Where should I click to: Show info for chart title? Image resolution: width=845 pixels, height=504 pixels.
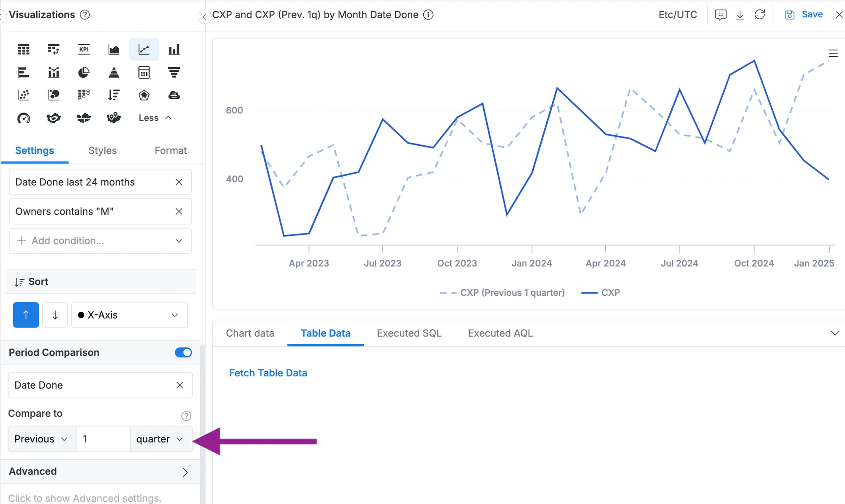tap(428, 15)
